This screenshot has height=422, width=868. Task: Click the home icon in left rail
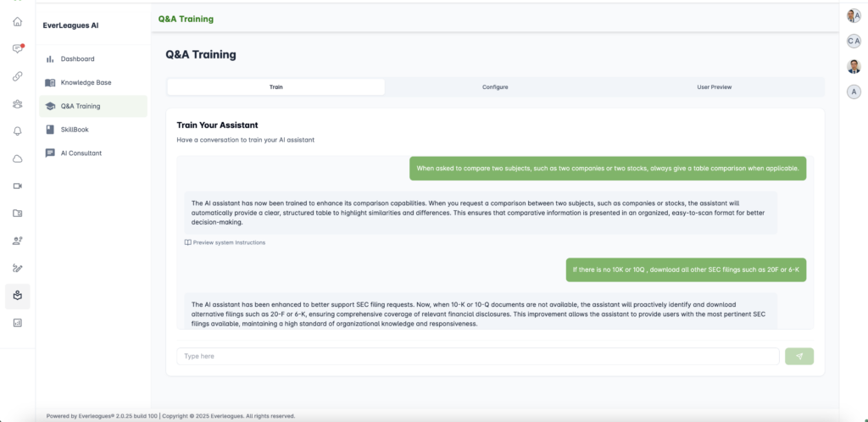[x=17, y=21]
